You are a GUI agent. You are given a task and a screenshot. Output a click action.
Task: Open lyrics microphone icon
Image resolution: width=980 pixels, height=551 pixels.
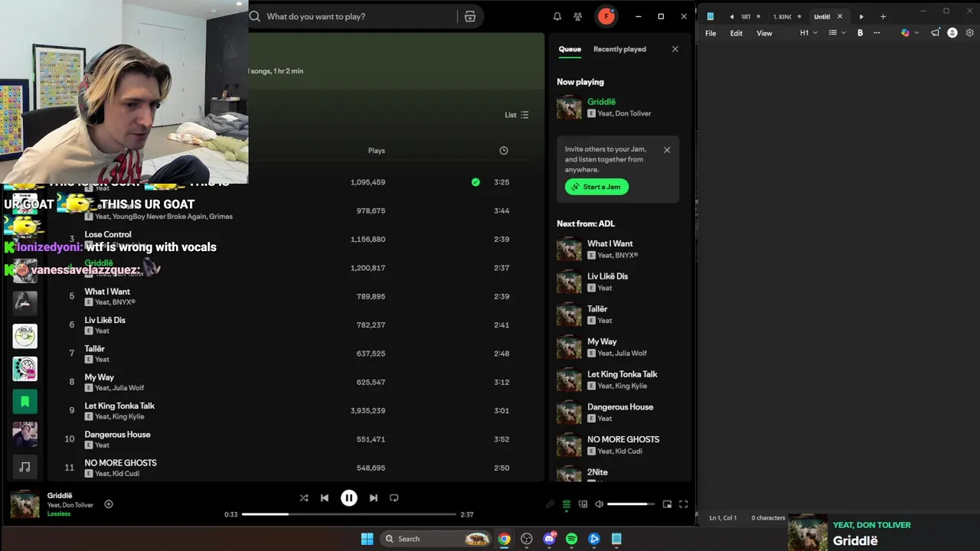point(550,504)
